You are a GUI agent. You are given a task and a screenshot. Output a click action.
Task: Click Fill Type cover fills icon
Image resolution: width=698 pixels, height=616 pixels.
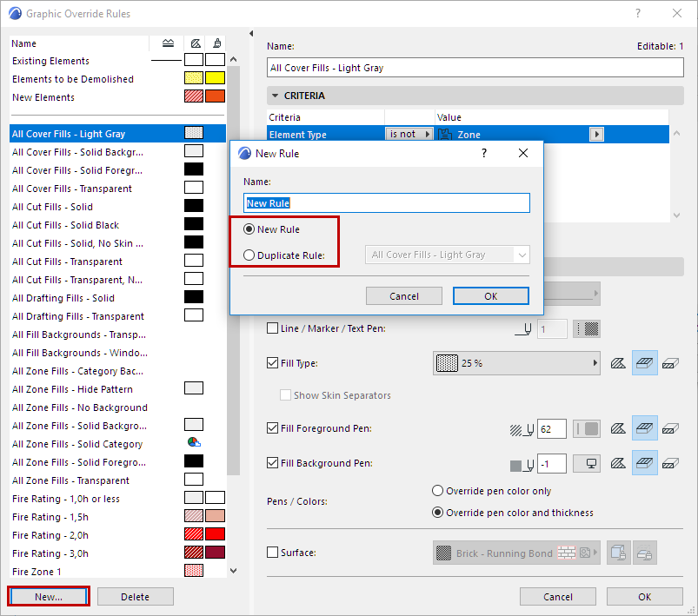click(x=645, y=363)
